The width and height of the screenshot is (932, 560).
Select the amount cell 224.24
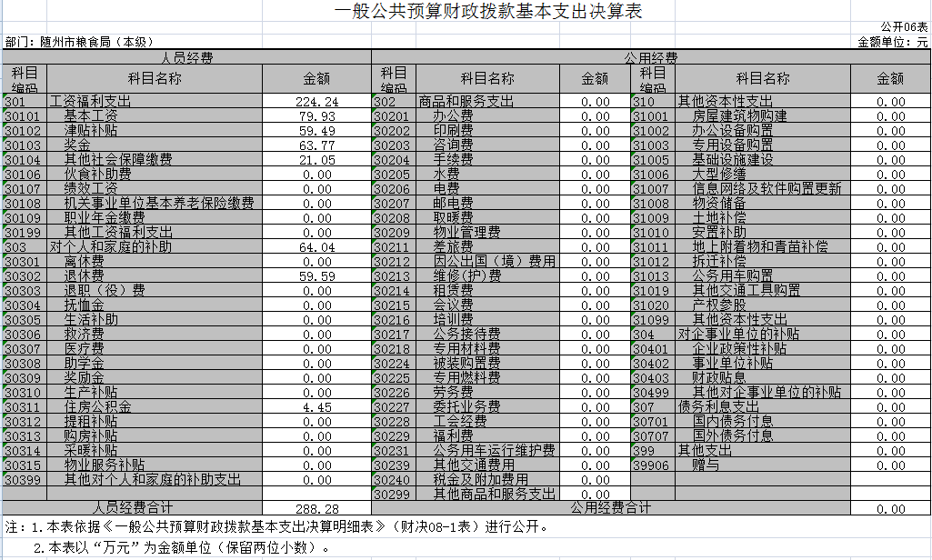coord(316,102)
